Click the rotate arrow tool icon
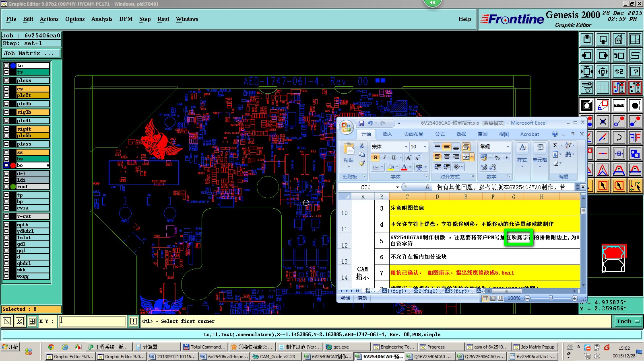Viewport: 644px width, 361px height. tap(619, 138)
